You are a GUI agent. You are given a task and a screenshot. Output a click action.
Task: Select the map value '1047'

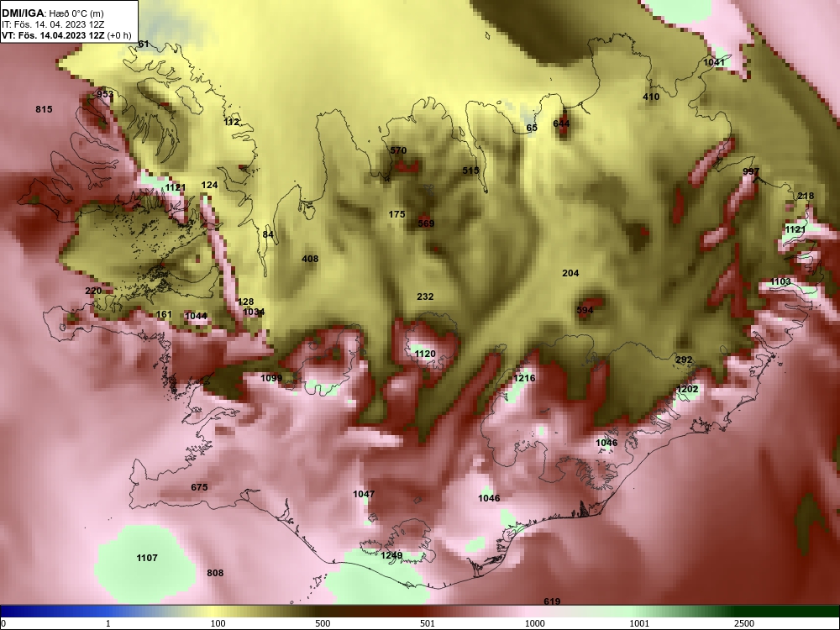[x=364, y=494]
